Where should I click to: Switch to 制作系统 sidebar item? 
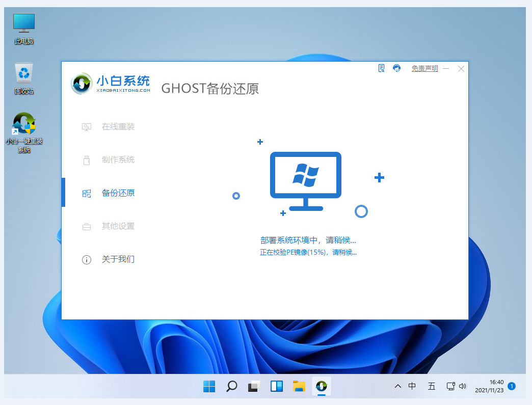tap(118, 160)
